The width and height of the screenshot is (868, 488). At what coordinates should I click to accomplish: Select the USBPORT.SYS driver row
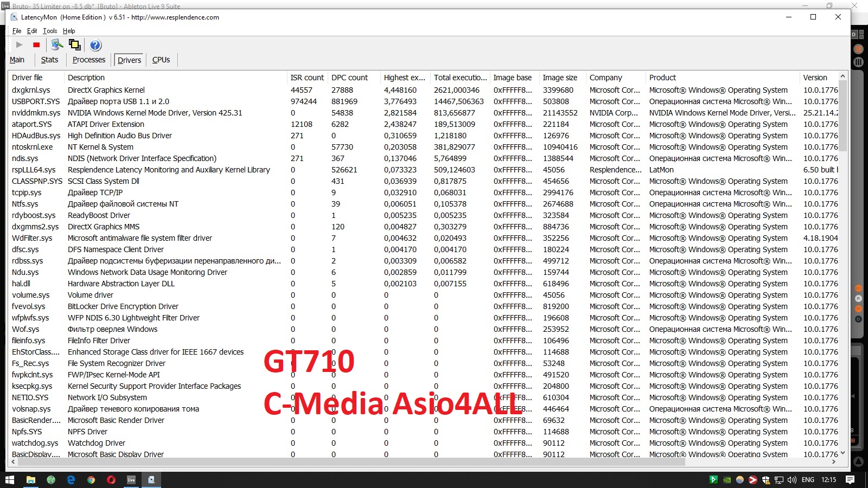click(423, 101)
